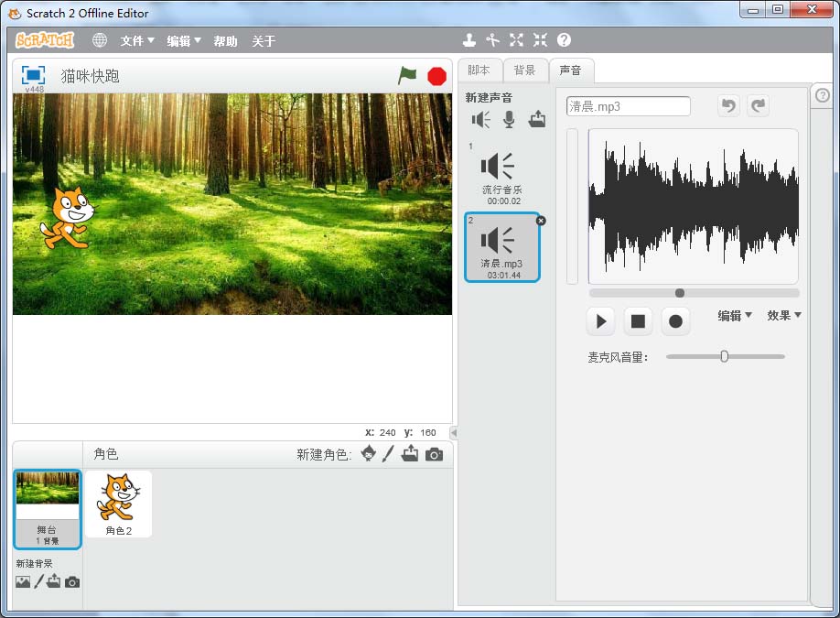
Task: Switch to the 背景 tab
Action: [524, 70]
